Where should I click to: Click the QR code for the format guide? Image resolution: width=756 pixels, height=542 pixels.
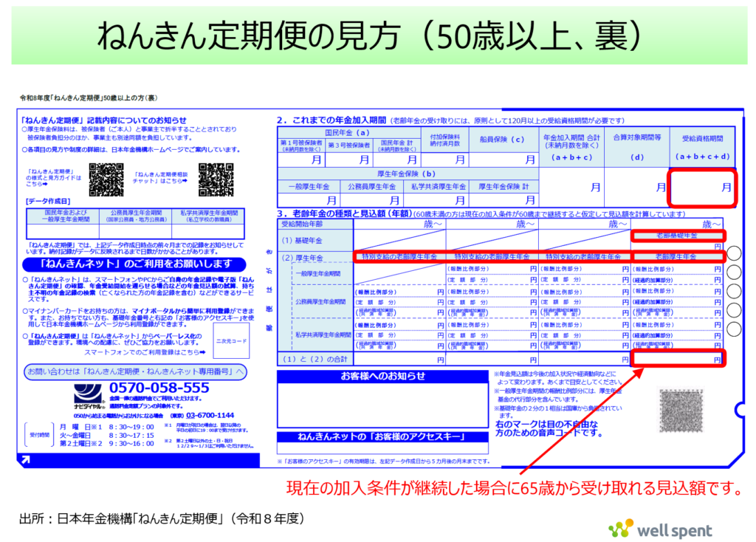pos(106,179)
